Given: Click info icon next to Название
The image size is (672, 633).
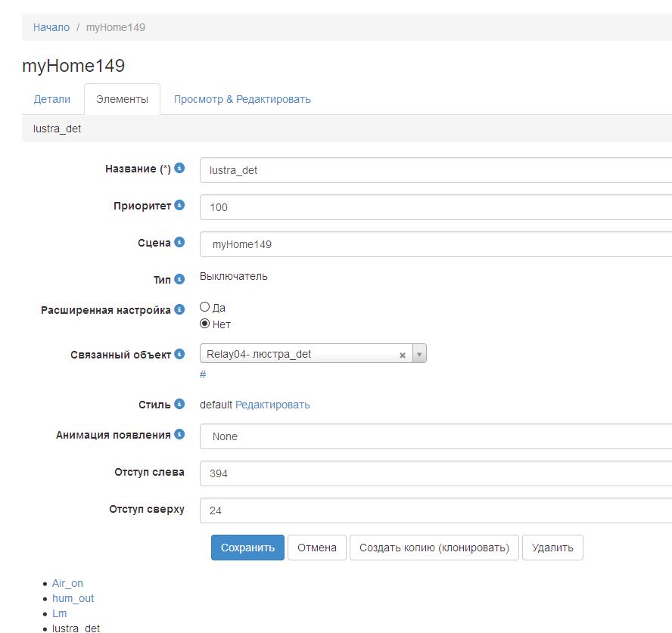Looking at the screenshot, I should (x=179, y=169).
